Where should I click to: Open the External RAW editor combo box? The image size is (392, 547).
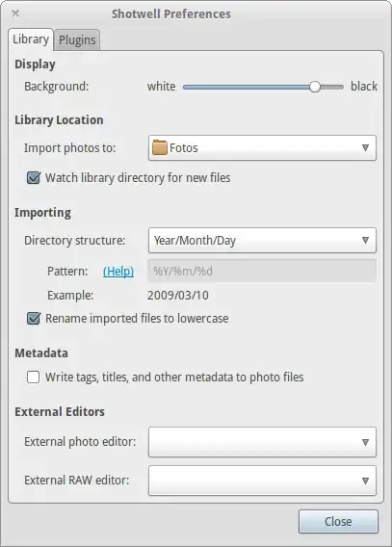pyautogui.click(x=262, y=481)
